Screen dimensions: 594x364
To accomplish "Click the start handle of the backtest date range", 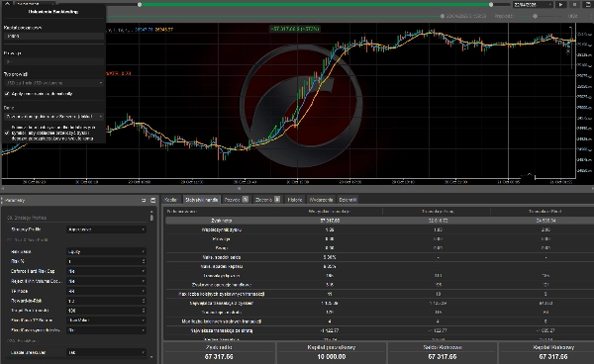I will [140, 5].
